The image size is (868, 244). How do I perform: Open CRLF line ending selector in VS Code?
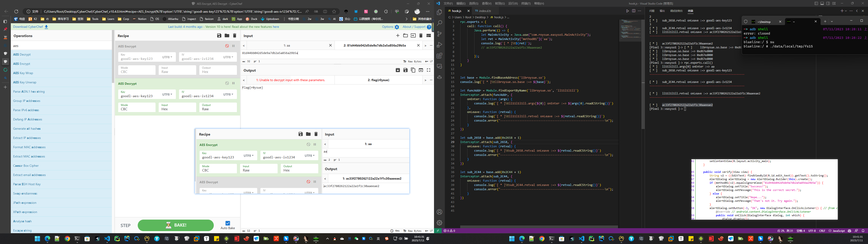(x=822, y=231)
